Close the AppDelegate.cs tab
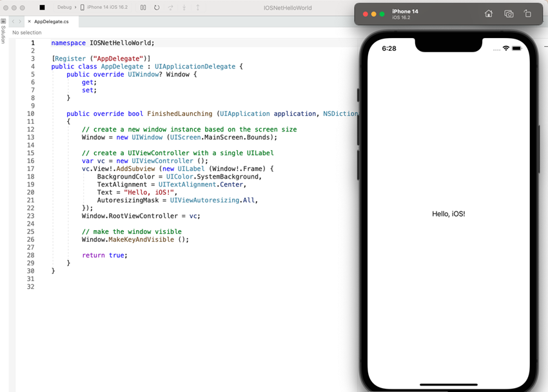The height and width of the screenshot is (392, 548). (30, 21)
